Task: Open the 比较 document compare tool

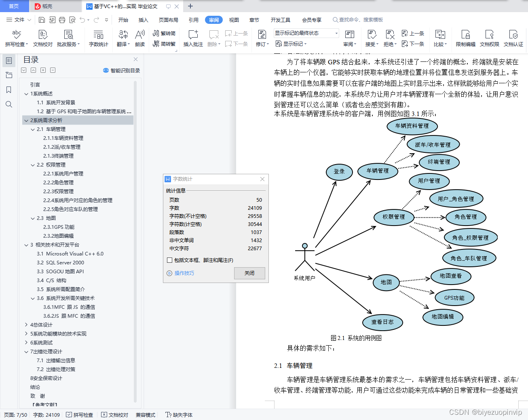Action: coord(439,38)
